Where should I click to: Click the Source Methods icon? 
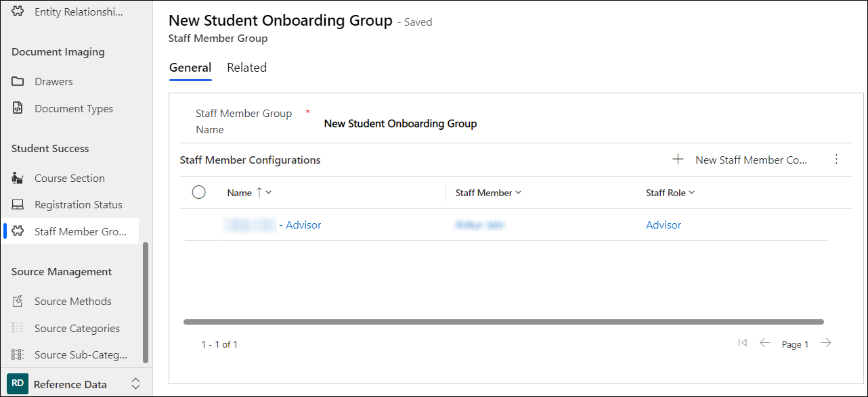click(18, 302)
